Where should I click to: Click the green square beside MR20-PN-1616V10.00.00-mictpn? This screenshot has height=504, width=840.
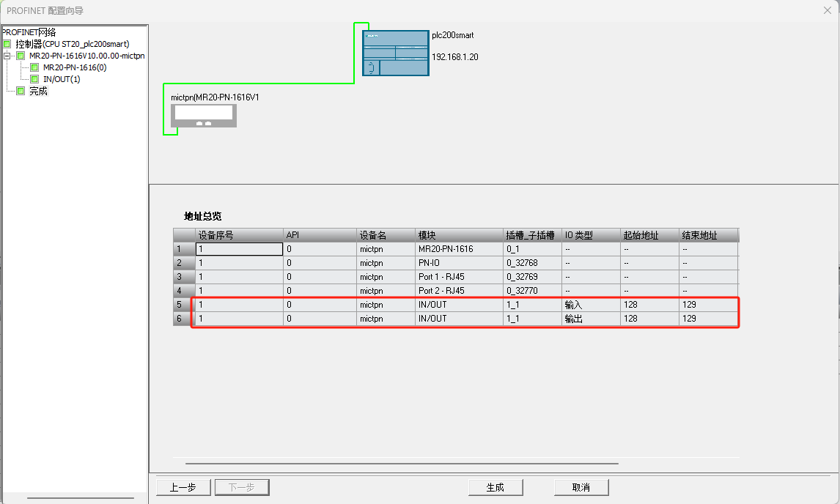tap(21, 56)
